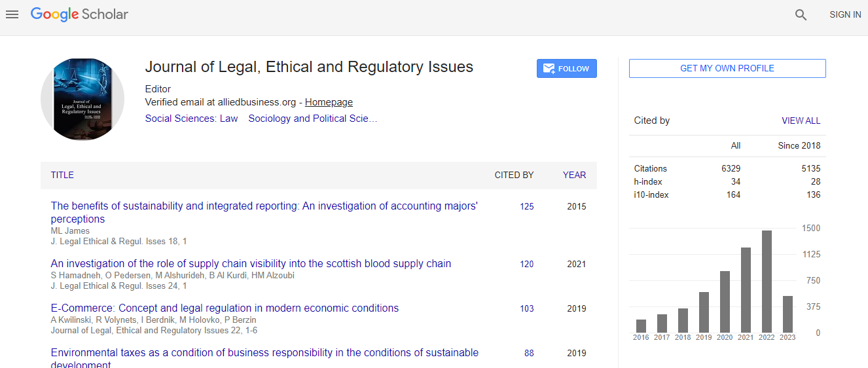Click the 2022 bar in the citation chart
868x368 pixels.
coord(767,282)
